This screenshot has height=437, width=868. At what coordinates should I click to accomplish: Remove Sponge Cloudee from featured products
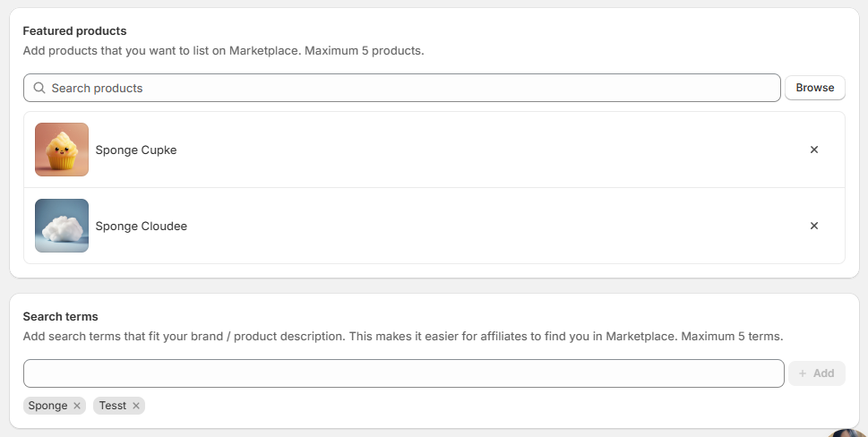[813, 227]
